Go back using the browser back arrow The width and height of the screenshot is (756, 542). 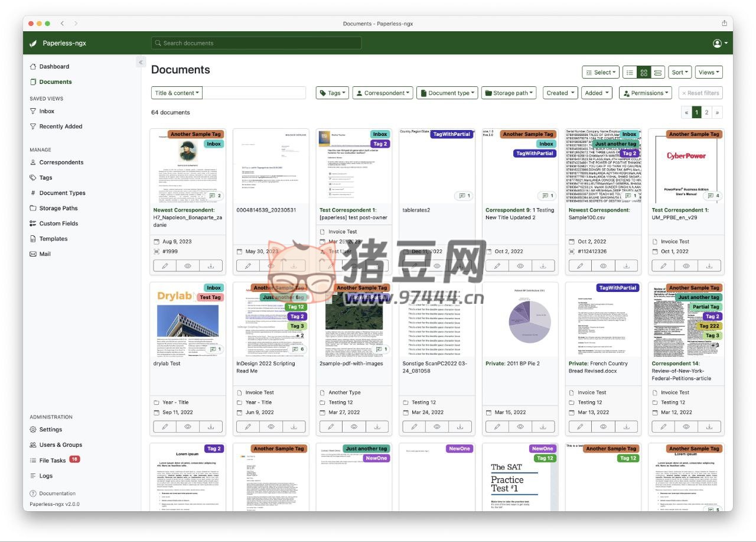(x=63, y=23)
